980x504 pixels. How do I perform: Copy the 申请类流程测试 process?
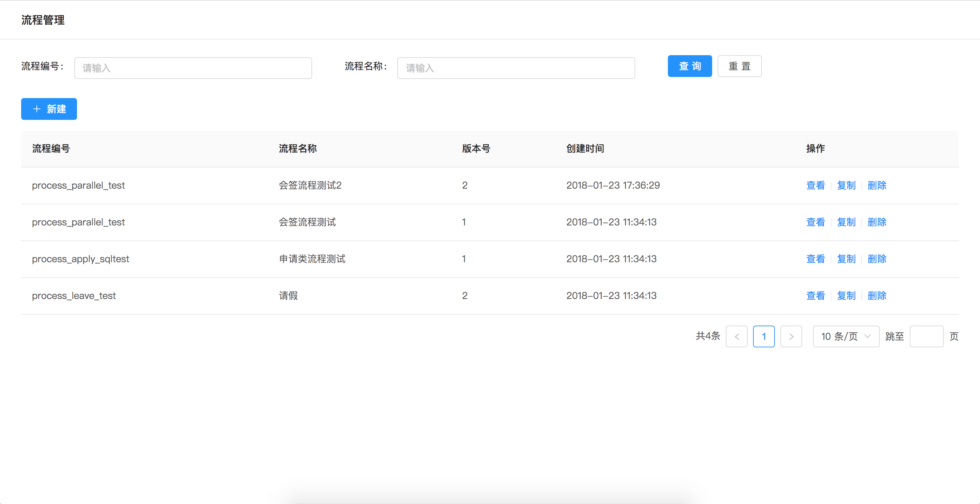tap(846, 259)
